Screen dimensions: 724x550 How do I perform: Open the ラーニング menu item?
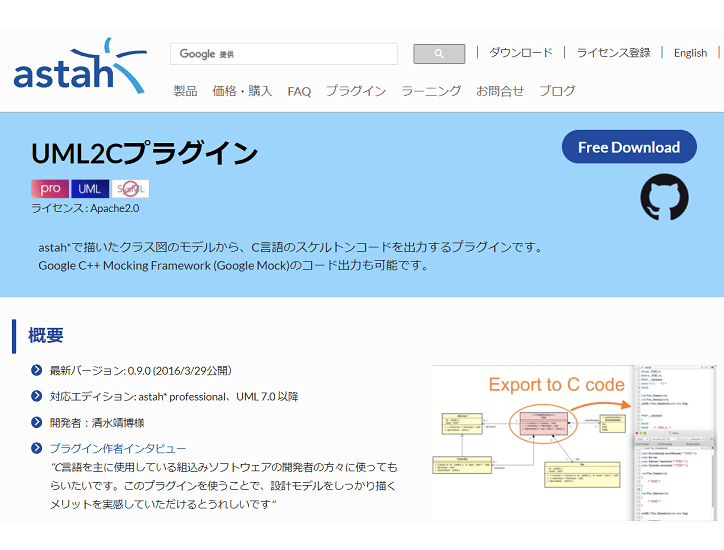coord(431,91)
